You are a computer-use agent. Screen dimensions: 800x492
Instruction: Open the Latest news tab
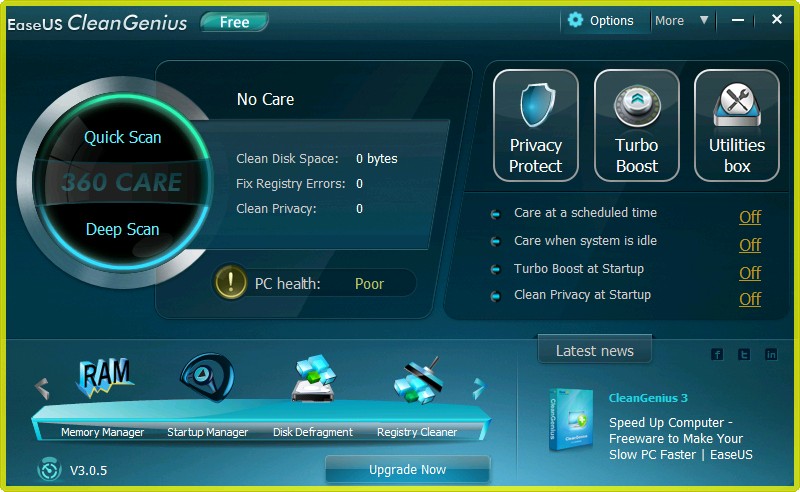coord(594,351)
